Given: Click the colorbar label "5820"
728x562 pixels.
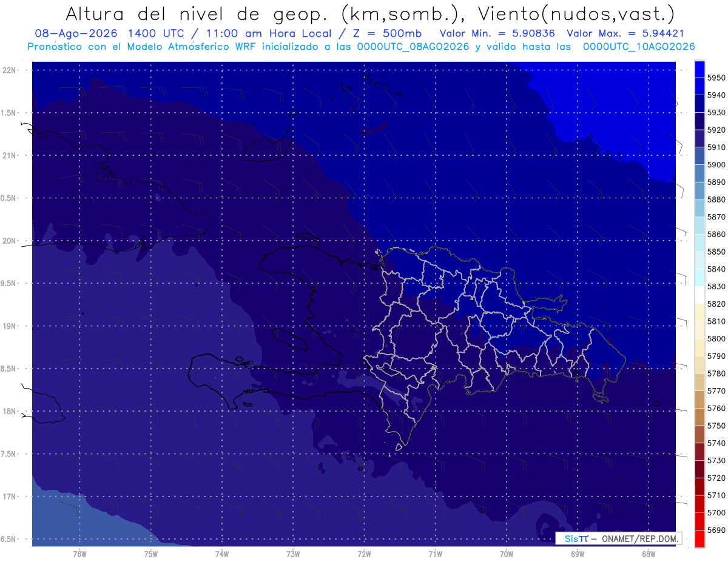Looking at the screenshot, I should pos(718,304).
